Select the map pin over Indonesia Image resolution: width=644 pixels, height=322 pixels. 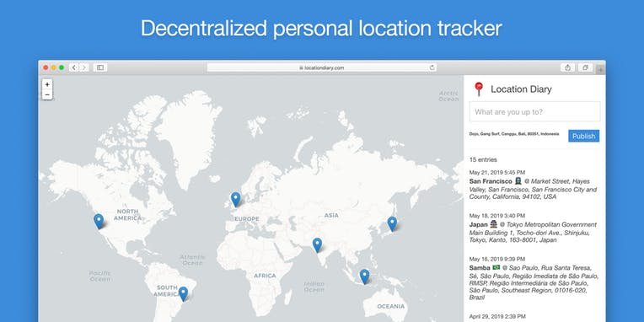(364, 276)
